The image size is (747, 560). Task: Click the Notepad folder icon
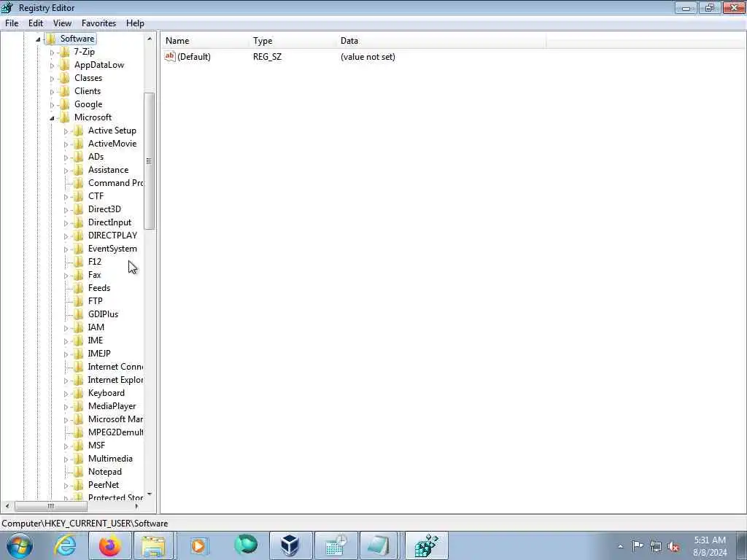[79, 472]
